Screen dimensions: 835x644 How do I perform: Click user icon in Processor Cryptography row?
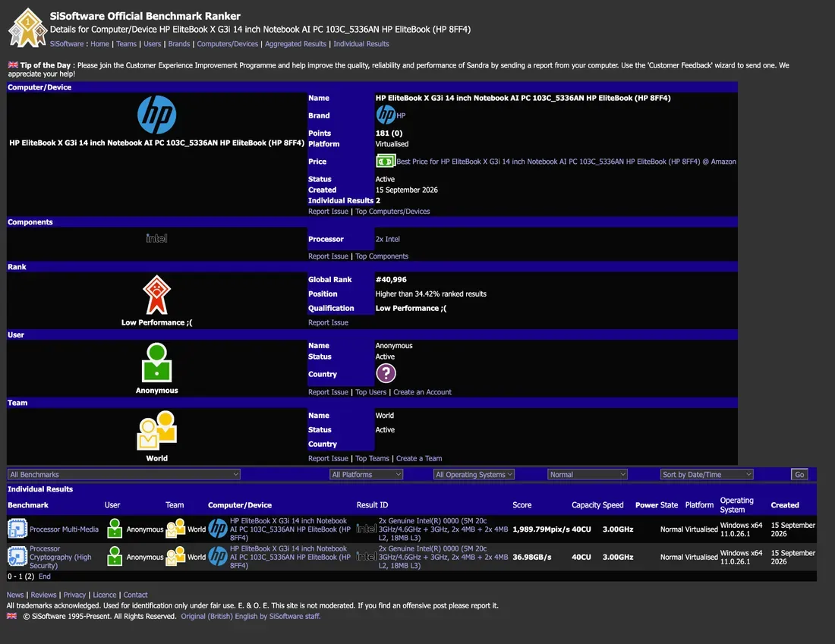(115, 556)
